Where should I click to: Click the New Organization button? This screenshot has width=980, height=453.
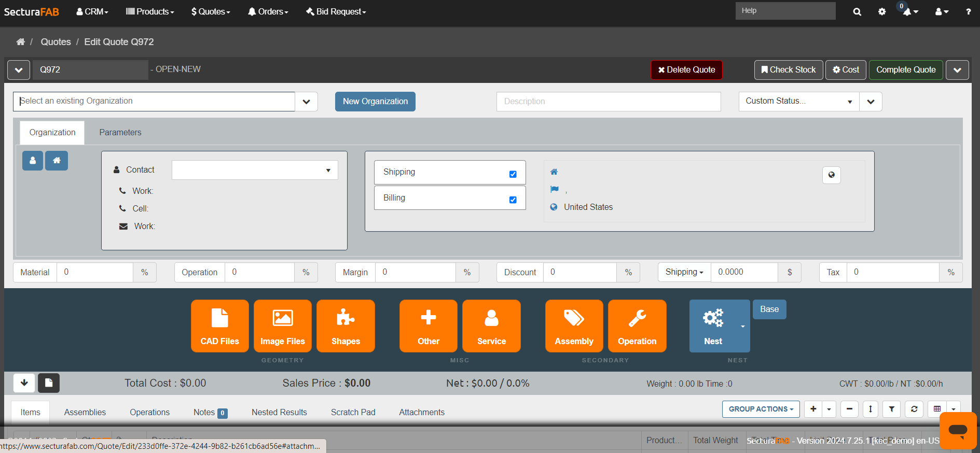click(375, 102)
